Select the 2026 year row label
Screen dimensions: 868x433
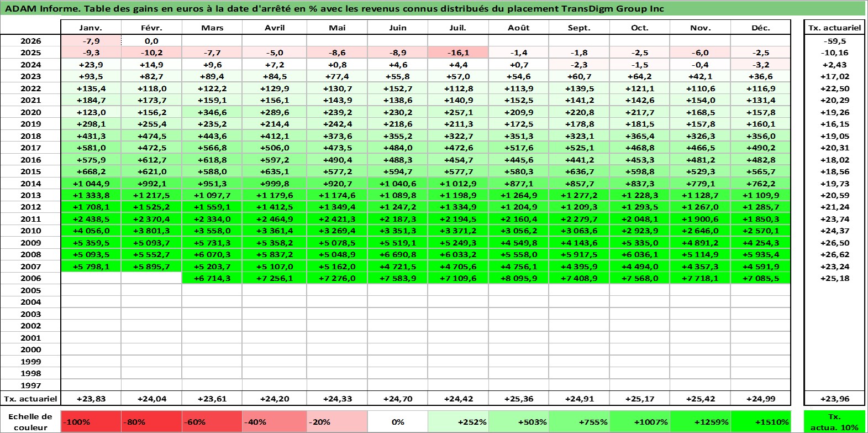point(30,41)
